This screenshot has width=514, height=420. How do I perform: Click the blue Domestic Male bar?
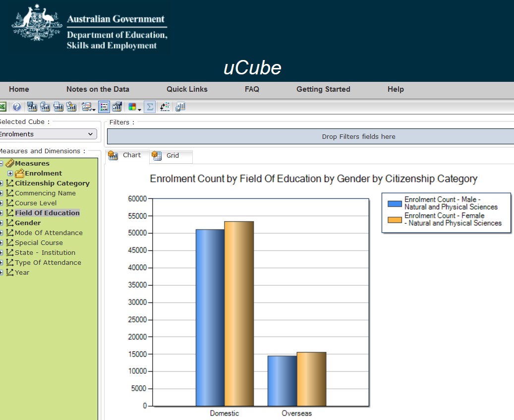210,318
